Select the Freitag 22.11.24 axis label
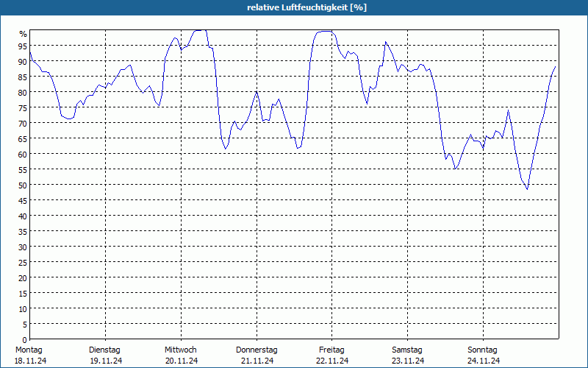This screenshot has width=588, height=368. point(332,355)
